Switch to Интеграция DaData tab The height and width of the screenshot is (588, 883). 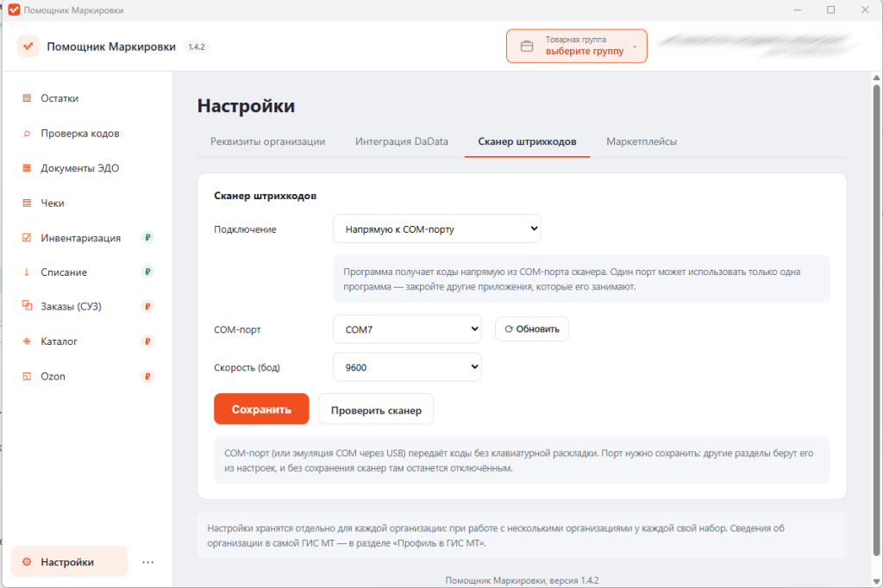402,141
